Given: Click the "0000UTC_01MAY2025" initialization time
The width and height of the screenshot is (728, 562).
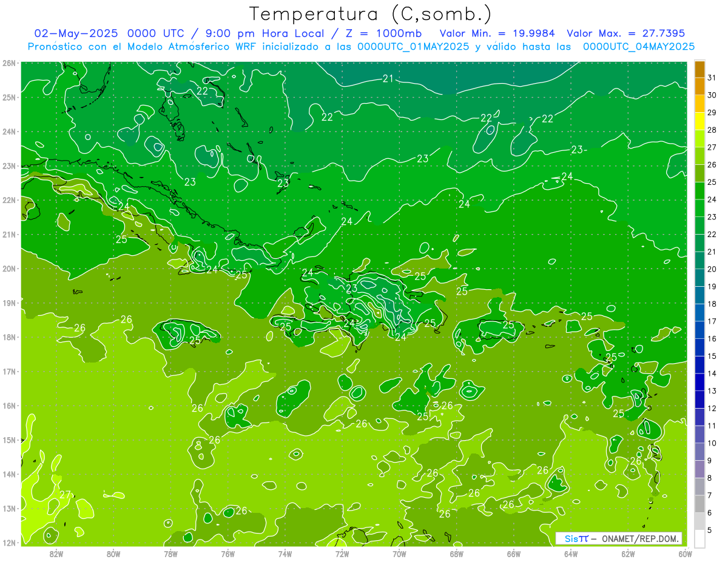Looking at the screenshot, I should (413, 47).
